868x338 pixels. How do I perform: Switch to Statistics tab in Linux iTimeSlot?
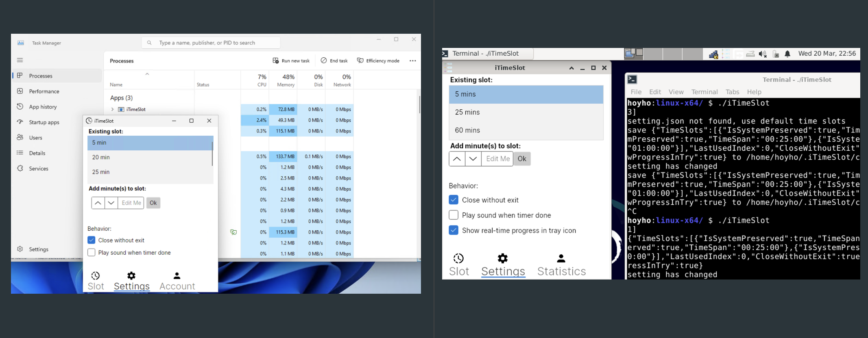click(561, 265)
